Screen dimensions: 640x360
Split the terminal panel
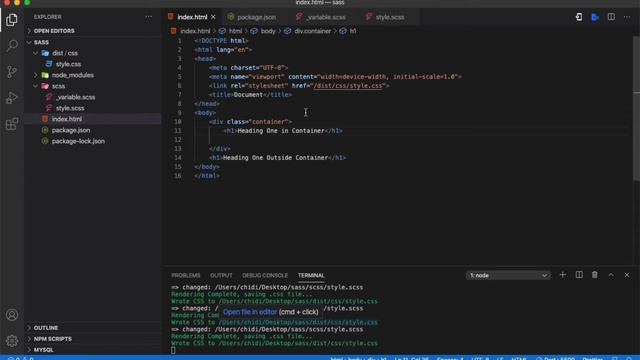click(x=579, y=275)
